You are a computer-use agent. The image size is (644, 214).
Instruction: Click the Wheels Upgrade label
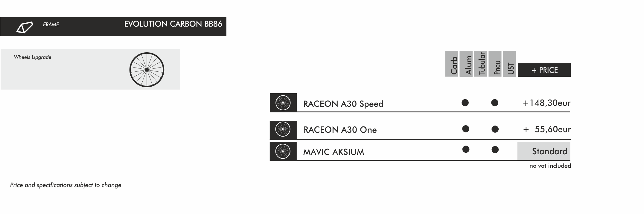tap(33, 57)
